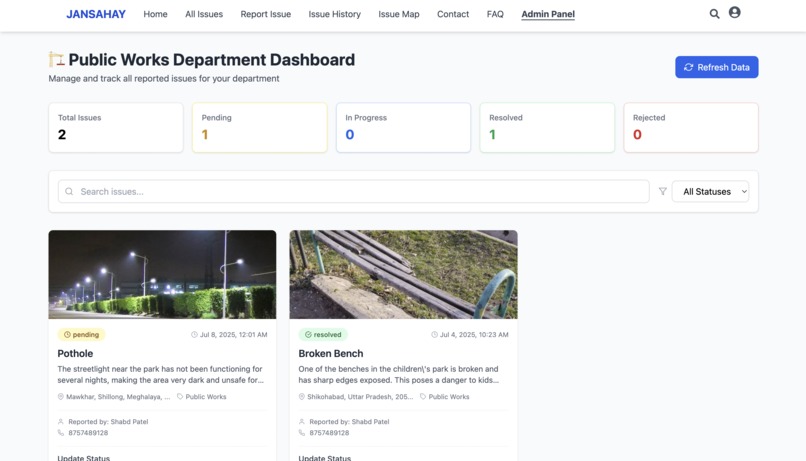This screenshot has width=806, height=461.
Task: Click the phone icon under Broken Bench reporter
Action: [302, 433]
